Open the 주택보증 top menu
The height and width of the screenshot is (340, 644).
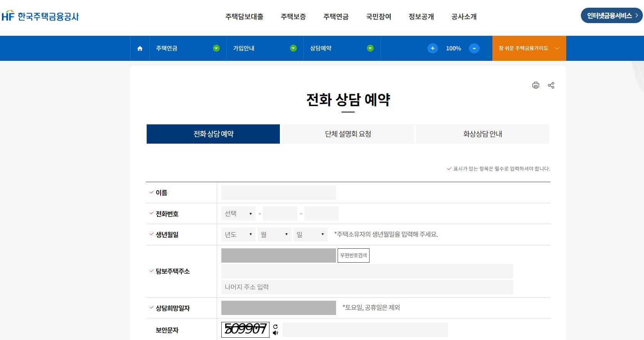coord(293,17)
